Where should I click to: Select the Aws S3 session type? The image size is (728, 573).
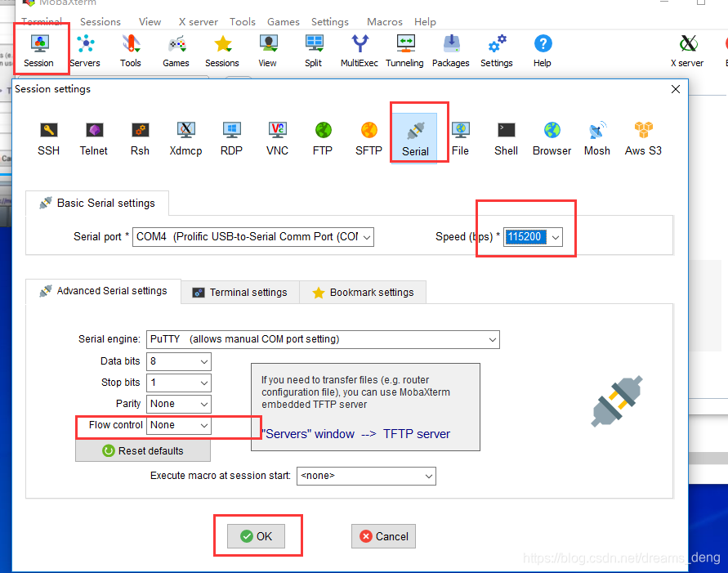643,139
